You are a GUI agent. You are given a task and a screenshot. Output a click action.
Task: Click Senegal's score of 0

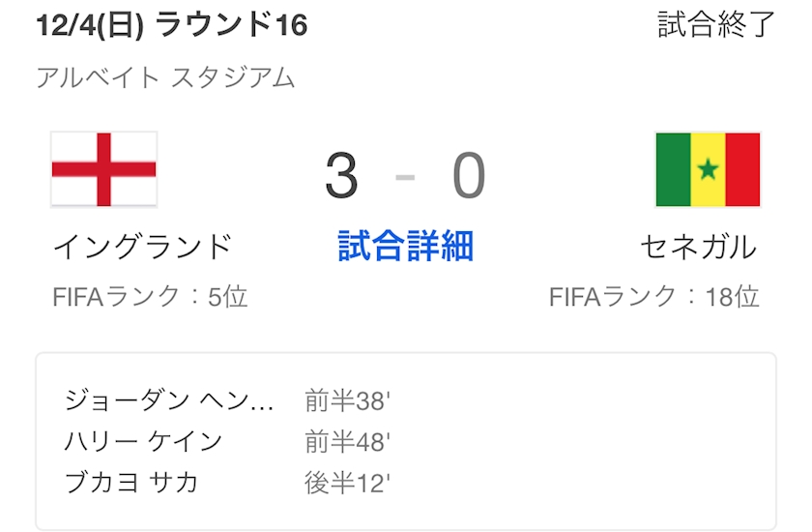(x=469, y=176)
